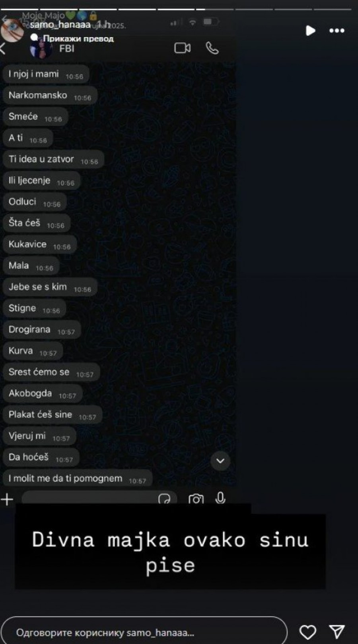Open the sticker icon in message field
Screen dimensions: 358x644
(x=164, y=499)
